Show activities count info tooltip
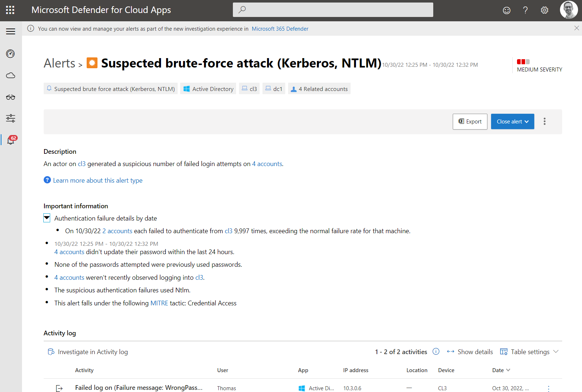 [436, 352]
